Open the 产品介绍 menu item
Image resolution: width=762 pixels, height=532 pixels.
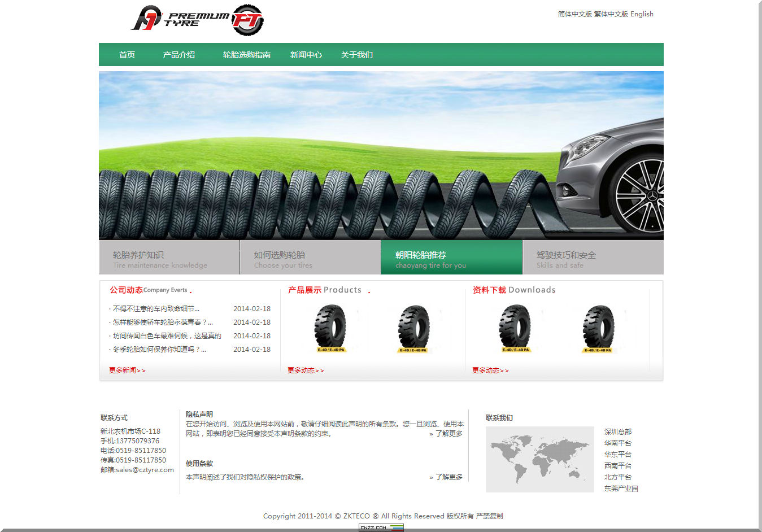[x=178, y=55]
